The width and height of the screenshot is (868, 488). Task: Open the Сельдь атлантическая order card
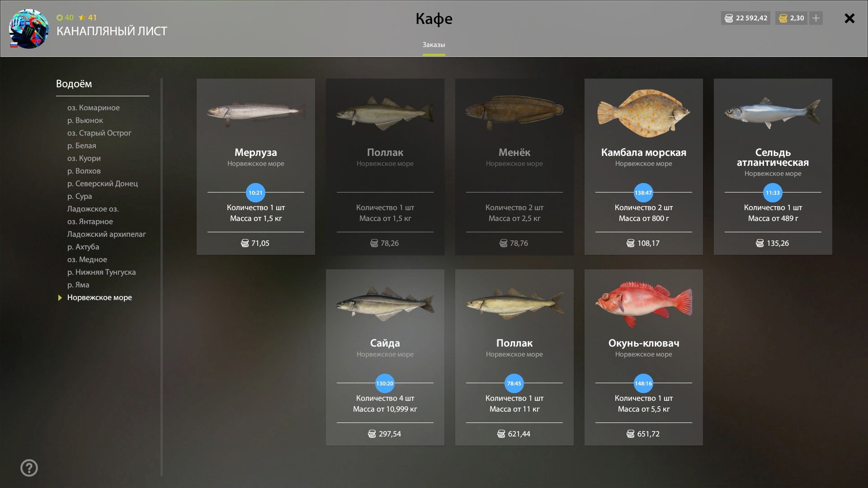point(773,167)
